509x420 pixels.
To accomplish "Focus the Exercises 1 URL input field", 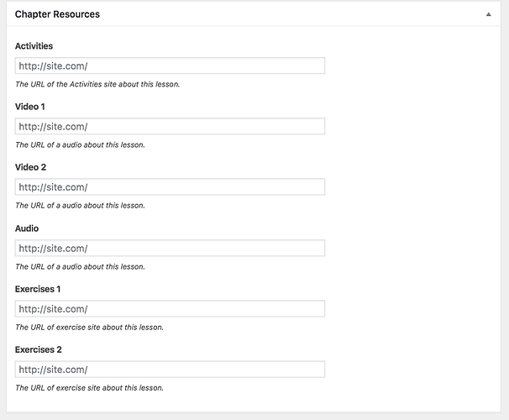I will pos(170,308).
